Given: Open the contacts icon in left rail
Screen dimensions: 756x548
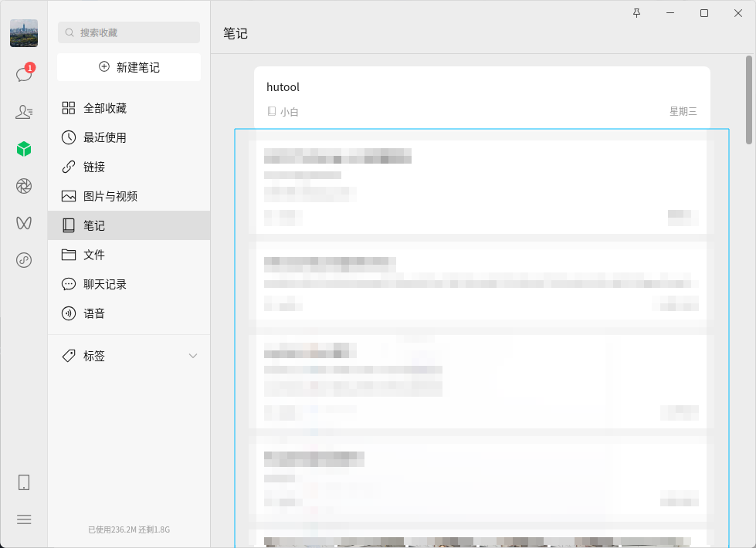Looking at the screenshot, I should tap(24, 112).
